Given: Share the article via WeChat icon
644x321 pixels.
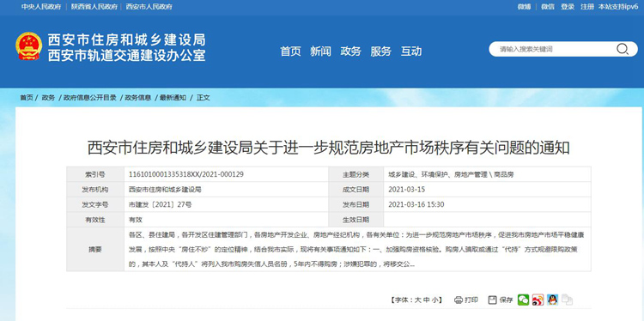Looking at the screenshot, I should click(523, 300).
